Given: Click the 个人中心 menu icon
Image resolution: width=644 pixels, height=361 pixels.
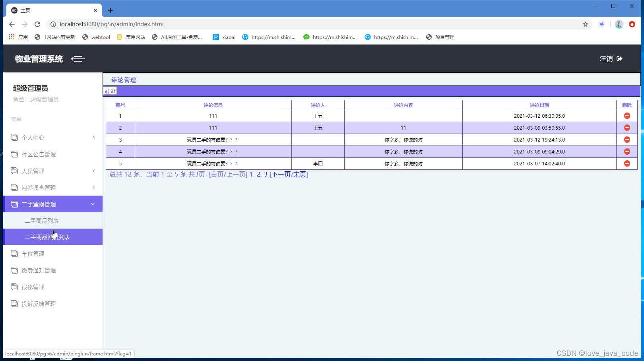Looking at the screenshot, I should [x=14, y=137].
